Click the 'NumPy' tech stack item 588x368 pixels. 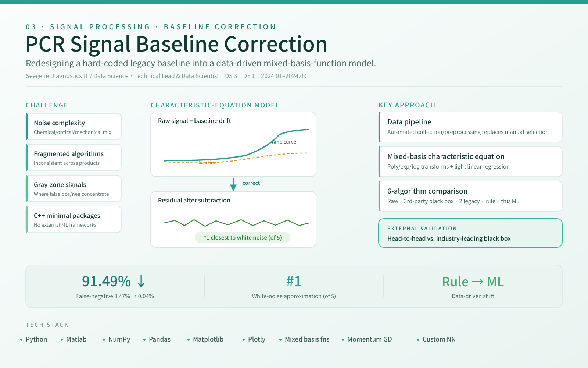[x=119, y=339]
